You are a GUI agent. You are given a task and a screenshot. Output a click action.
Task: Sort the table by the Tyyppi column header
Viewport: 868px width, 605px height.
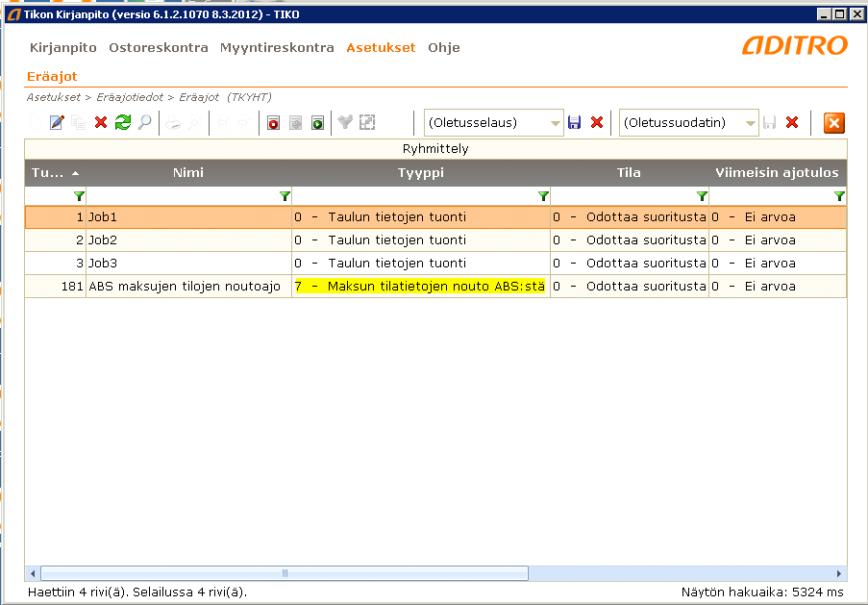(x=421, y=173)
